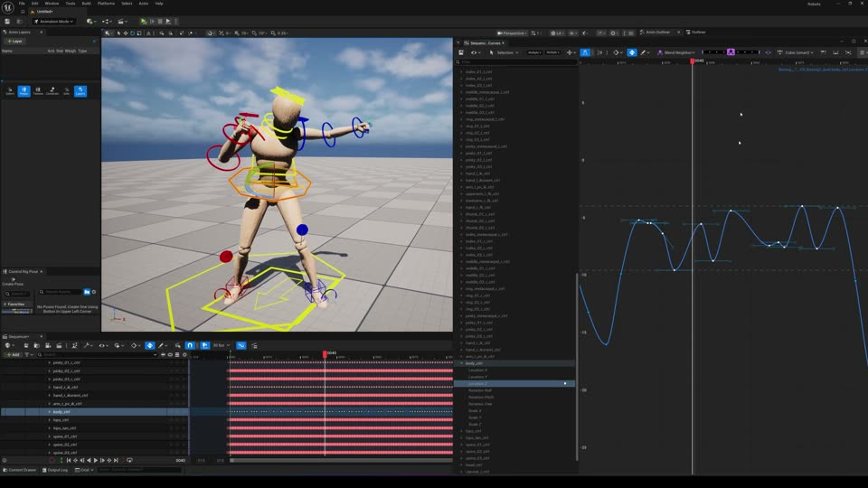Toggle the blue snapping magnet in Sequencer toolbar
Viewport: 868px width, 488px height.
(x=190, y=345)
